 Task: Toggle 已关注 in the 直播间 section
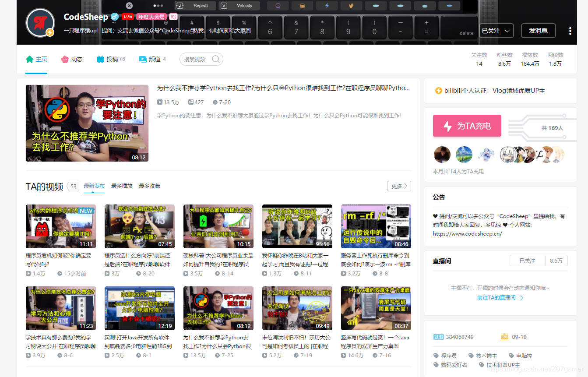tap(528, 260)
